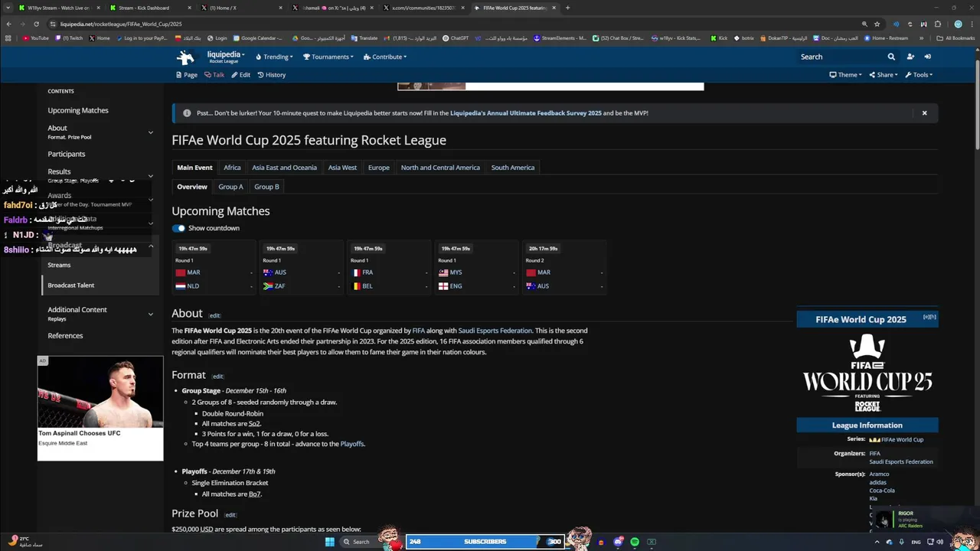Switch to the Kick Dashboard browser tab
Image resolution: width=980 pixels, height=551 pixels.
click(149, 8)
